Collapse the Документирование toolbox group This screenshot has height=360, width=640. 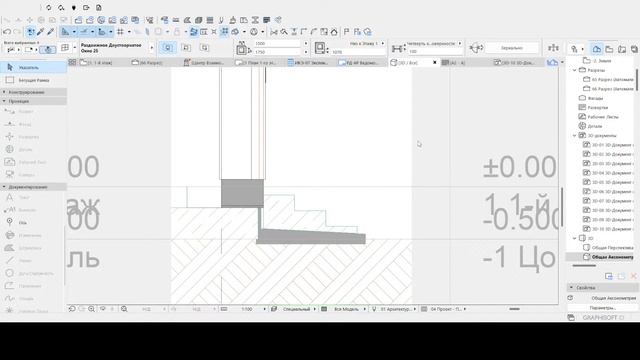pyautogui.click(x=33, y=187)
